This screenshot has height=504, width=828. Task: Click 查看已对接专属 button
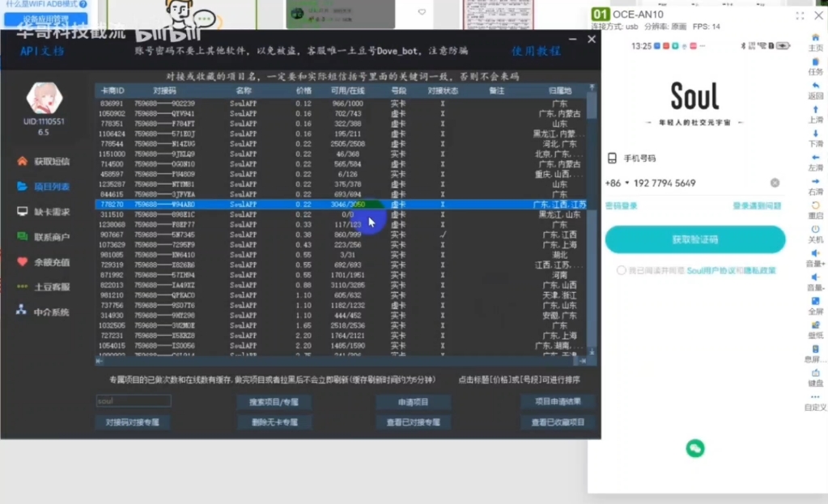coord(413,422)
